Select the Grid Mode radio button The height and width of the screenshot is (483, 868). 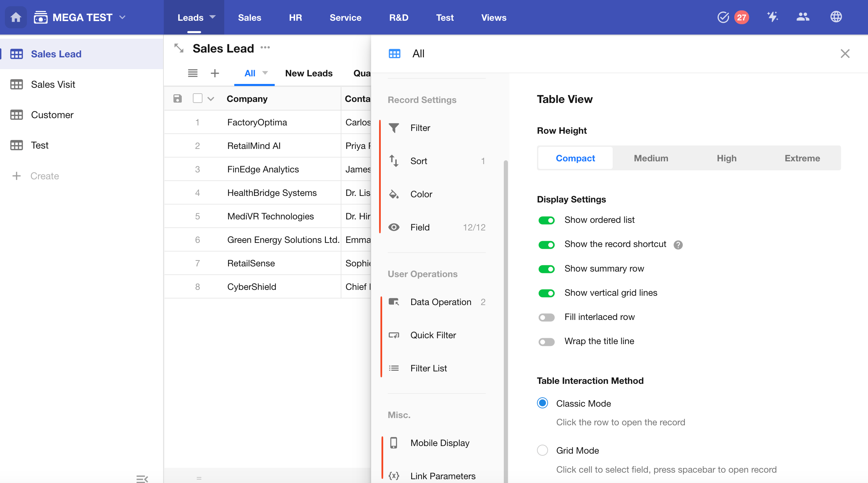pyautogui.click(x=542, y=451)
